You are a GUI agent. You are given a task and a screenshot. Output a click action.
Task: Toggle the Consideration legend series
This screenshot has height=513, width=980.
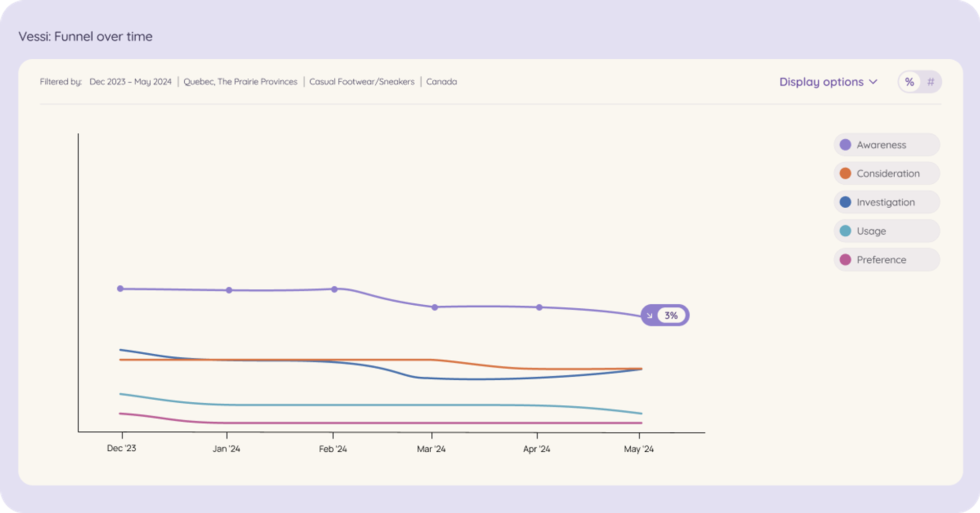[887, 174]
